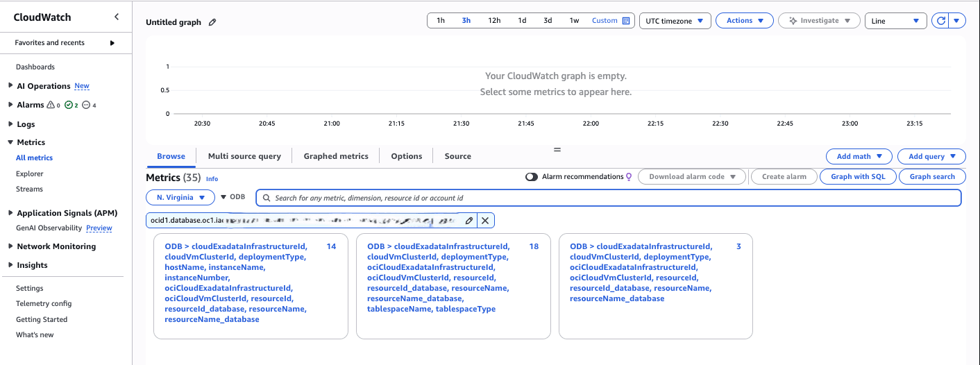The width and height of the screenshot is (980, 365).
Task: Switch to Multi source query tab
Action: [244, 156]
